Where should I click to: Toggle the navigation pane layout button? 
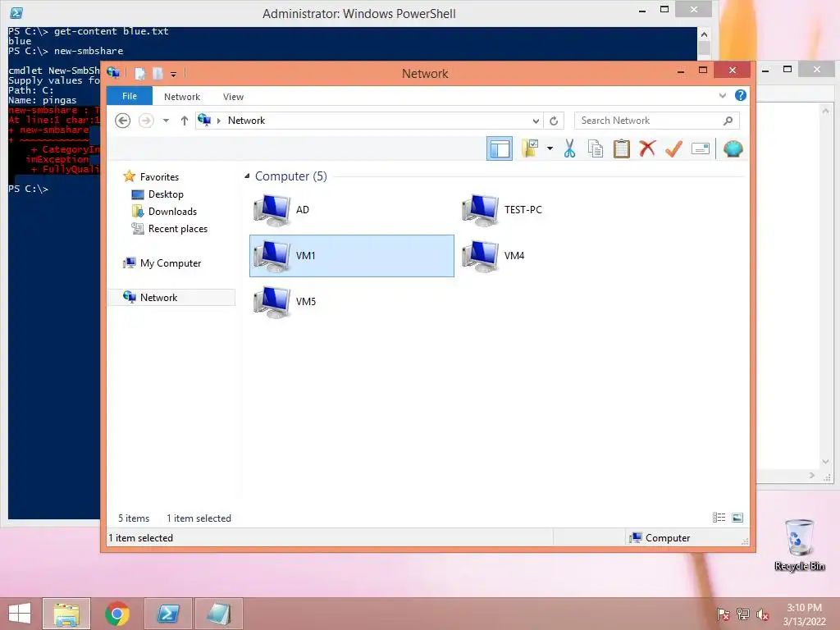pos(500,148)
